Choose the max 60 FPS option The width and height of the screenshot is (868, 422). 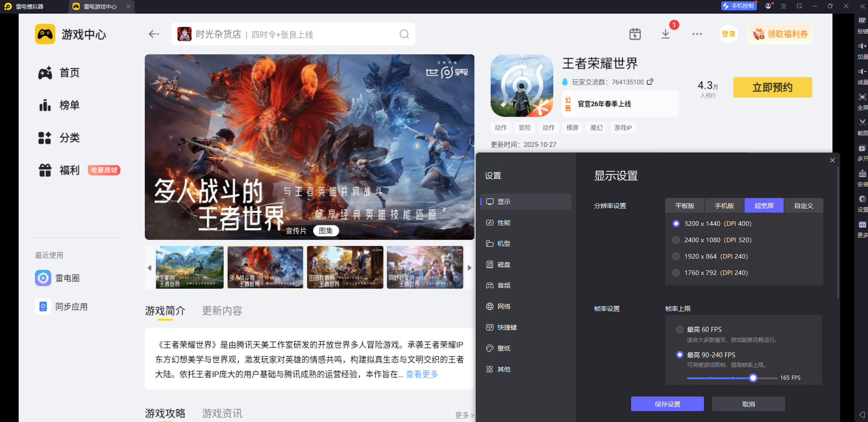pos(680,330)
